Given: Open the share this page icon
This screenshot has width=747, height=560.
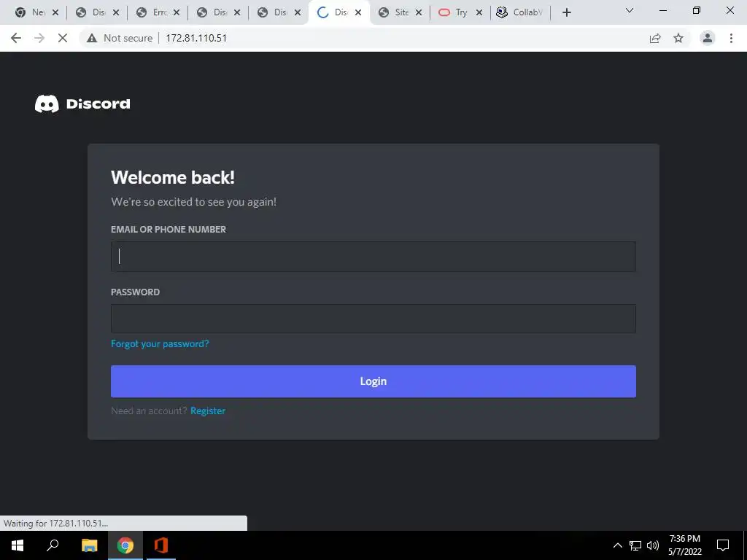Looking at the screenshot, I should point(655,38).
